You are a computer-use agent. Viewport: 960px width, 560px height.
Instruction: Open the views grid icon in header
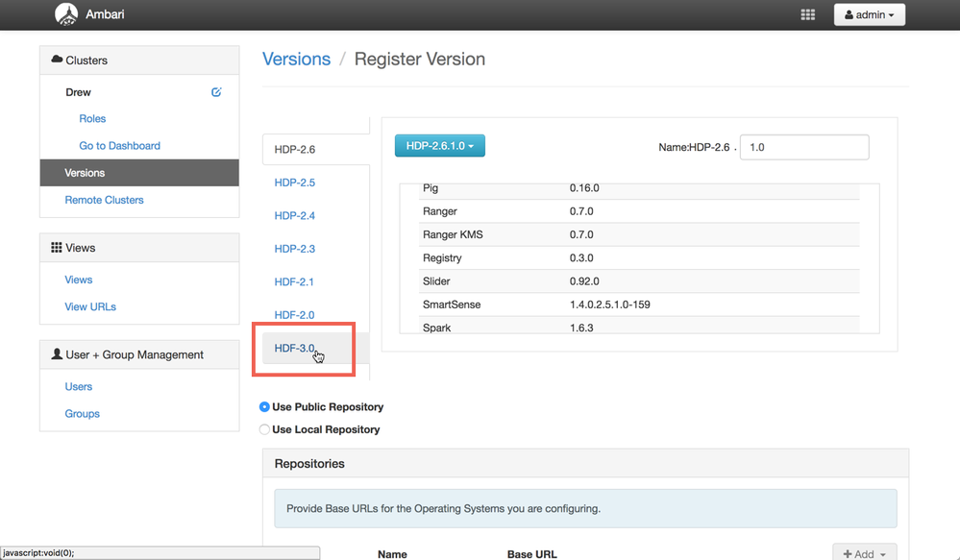point(807,14)
